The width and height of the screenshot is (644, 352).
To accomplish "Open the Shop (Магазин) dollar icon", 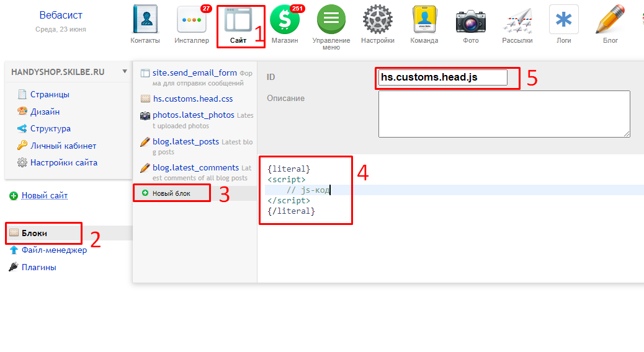I will tap(285, 20).
